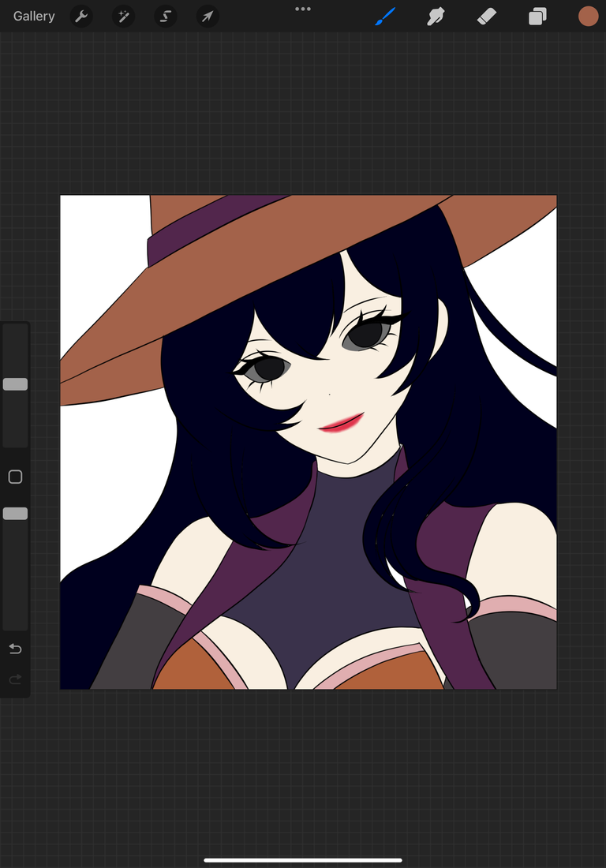Viewport: 606px width, 868px height.
Task: Activate the Selection tool
Action: [x=166, y=16]
